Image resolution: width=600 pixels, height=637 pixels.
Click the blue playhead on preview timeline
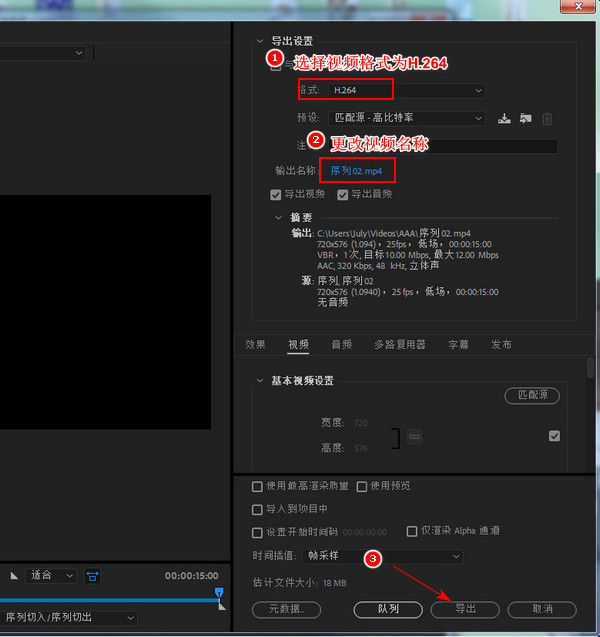pyautogui.click(x=219, y=593)
